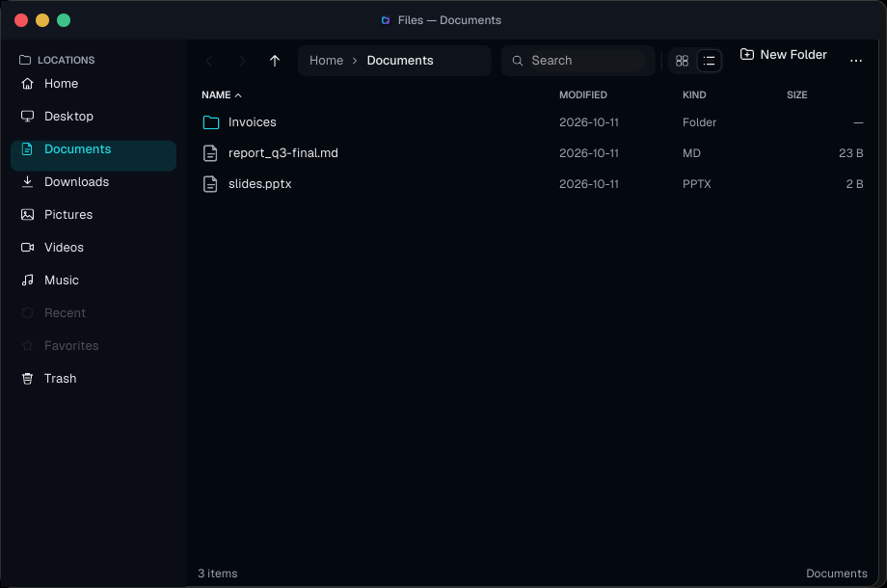Click the green maximize window button

(x=64, y=20)
